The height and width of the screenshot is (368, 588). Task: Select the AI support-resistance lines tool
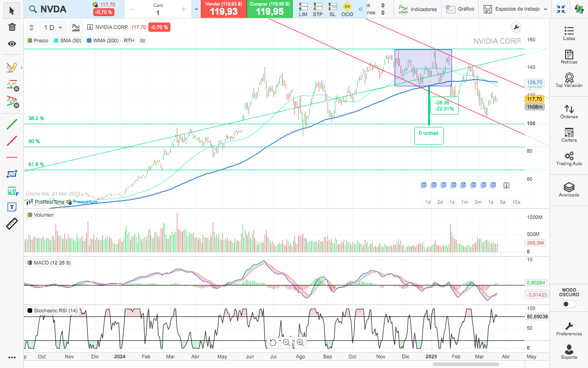coord(12,85)
